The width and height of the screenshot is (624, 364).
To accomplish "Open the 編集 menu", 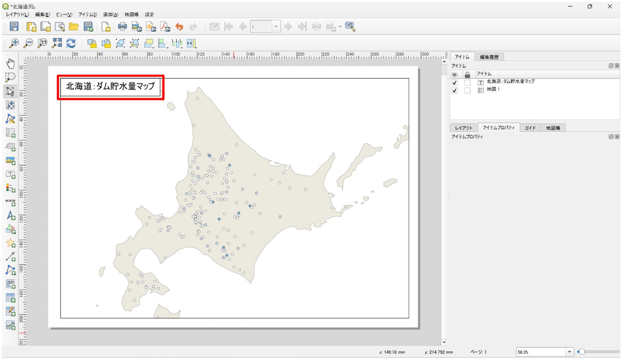I will 43,14.
